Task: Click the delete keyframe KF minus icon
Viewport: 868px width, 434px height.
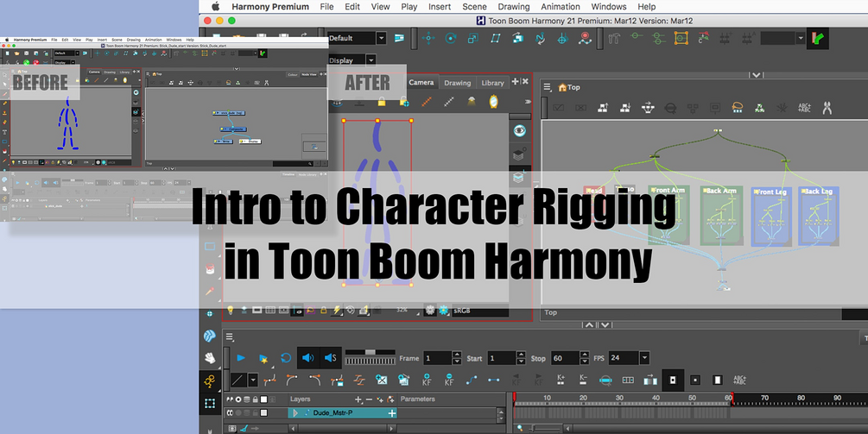Action: [449, 380]
